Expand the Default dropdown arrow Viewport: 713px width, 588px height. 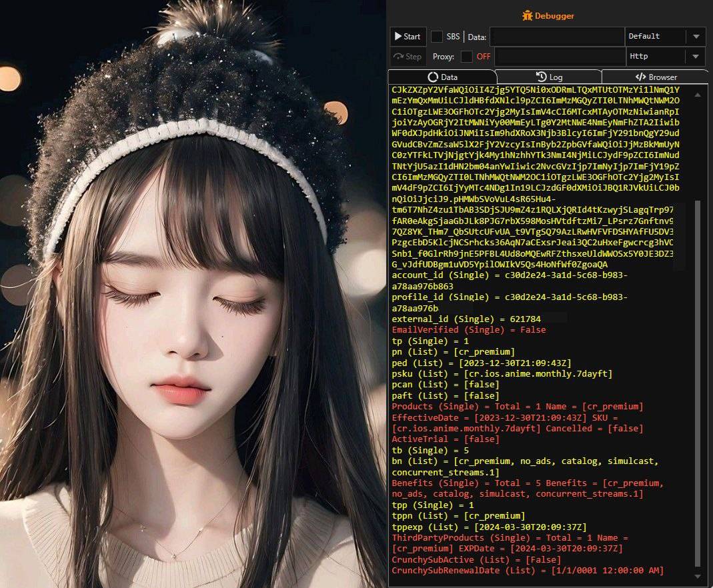point(696,37)
